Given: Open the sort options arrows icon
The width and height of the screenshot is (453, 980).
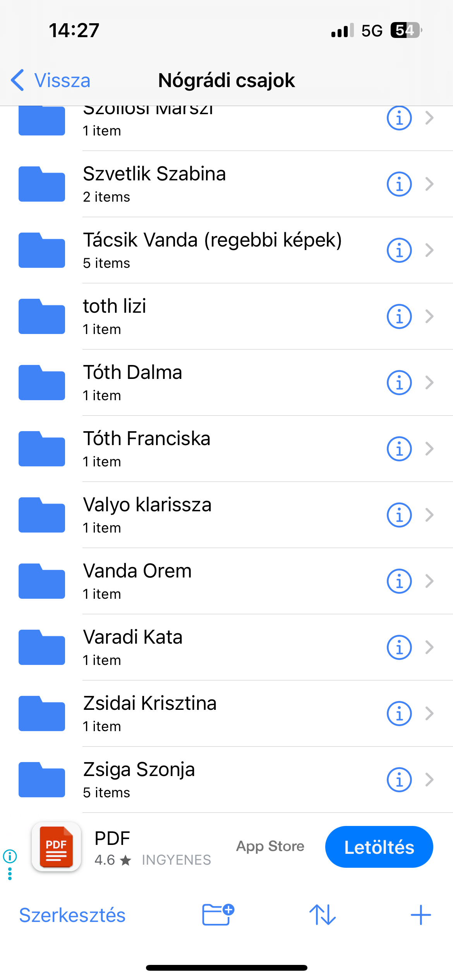Looking at the screenshot, I should click(322, 915).
